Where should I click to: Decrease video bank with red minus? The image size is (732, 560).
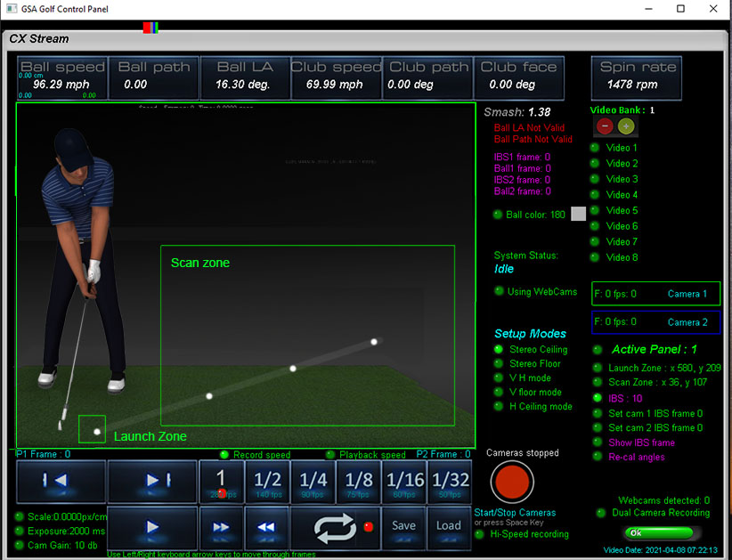pyautogui.click(x=605, y=126)
